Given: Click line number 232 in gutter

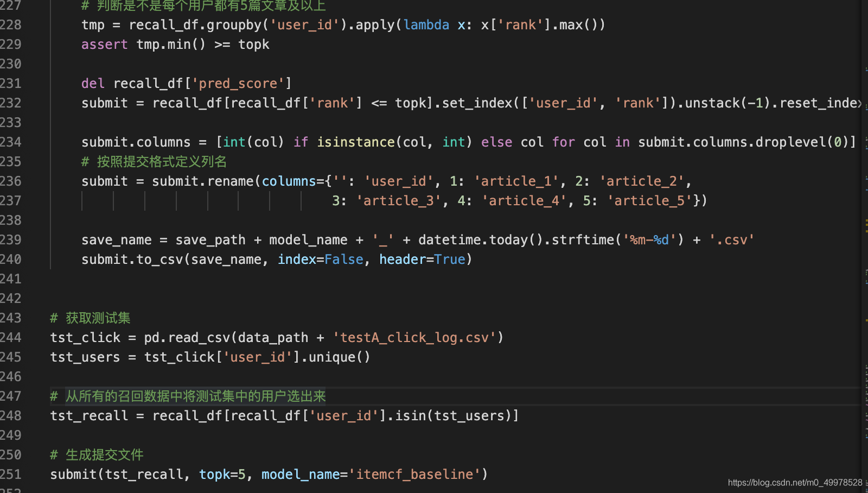Looking at the screenshot, I should coord(11,103).
